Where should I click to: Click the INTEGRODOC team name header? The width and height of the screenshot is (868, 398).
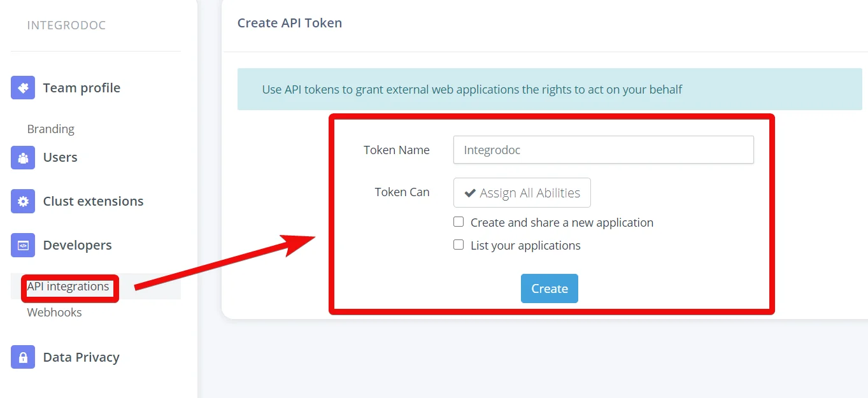pos(66,25)
